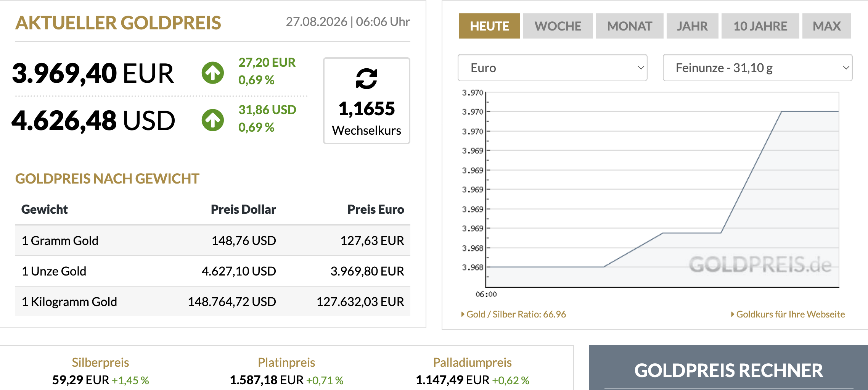Viewport: 868px width, 390px height.
Task: Open the Feinunze - 31,10 g unit dropdown
Action: [x=758, y=68]
